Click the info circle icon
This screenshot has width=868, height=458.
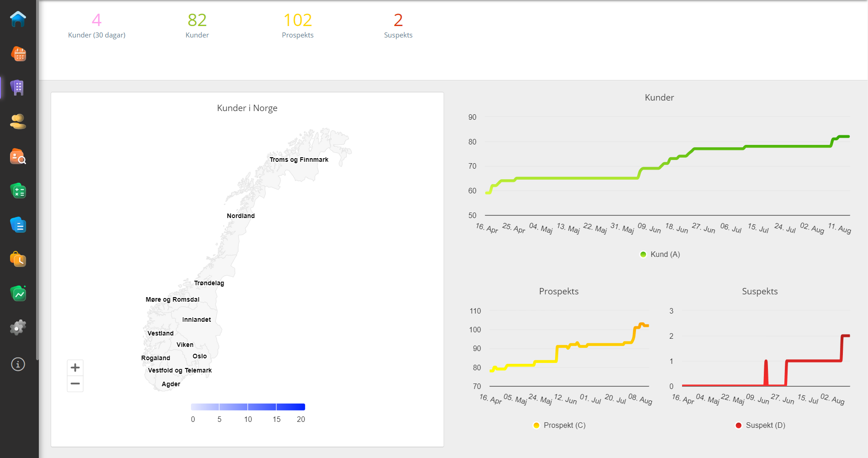tap(18, 364)
